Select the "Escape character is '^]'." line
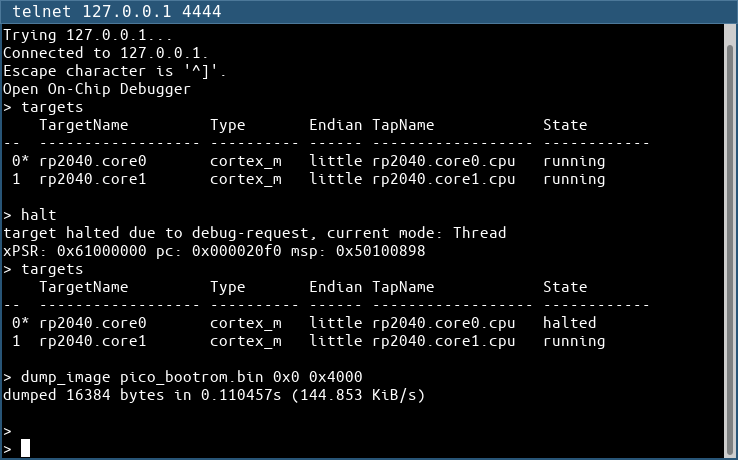This screenshot has width=738, height=460. pos(116,71)
